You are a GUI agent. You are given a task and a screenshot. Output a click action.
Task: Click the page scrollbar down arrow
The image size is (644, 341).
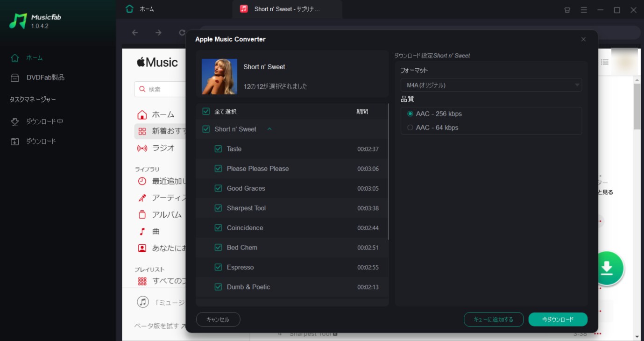(x=637, y=336)
